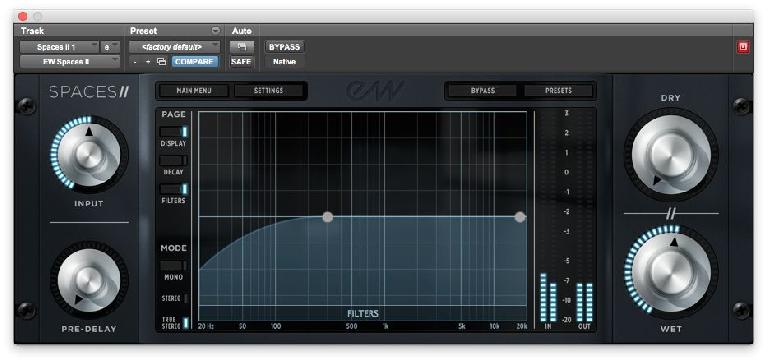Click the Track header label

point(32,30)
